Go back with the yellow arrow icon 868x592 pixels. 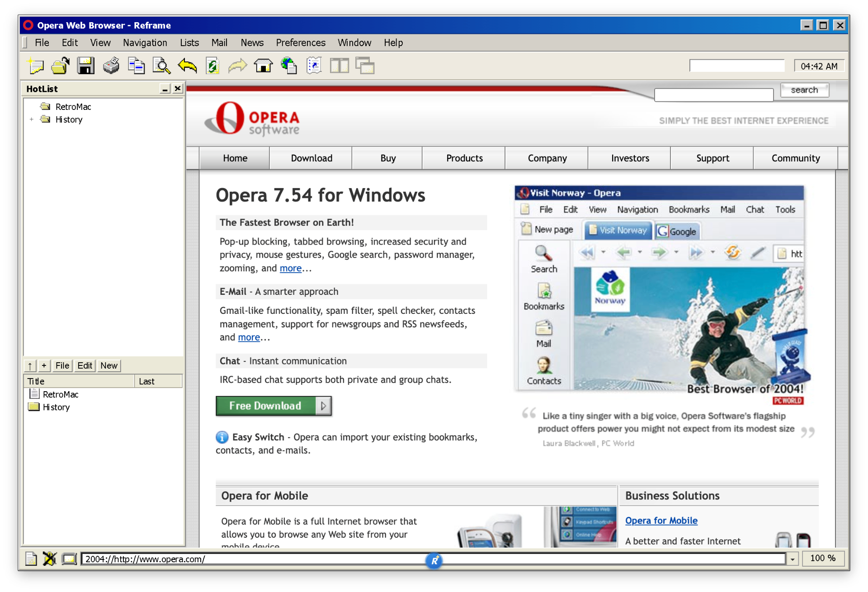pos(187,66)
